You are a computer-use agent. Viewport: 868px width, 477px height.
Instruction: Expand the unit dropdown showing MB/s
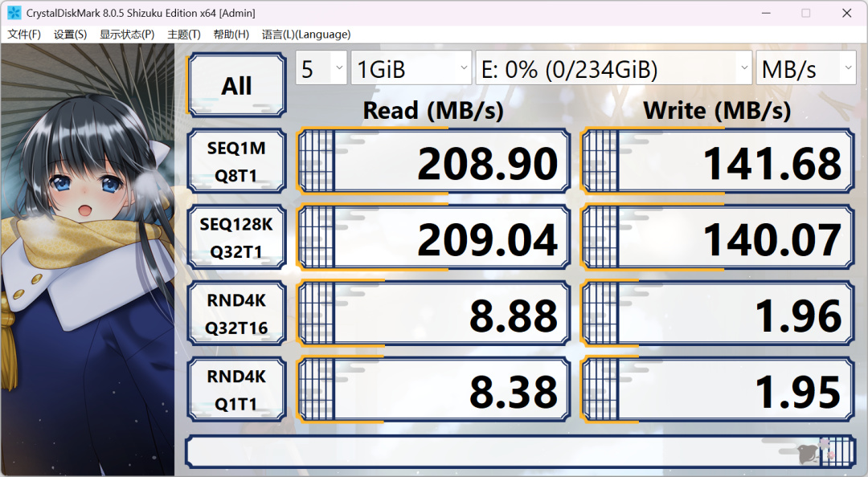click(806, 68)
